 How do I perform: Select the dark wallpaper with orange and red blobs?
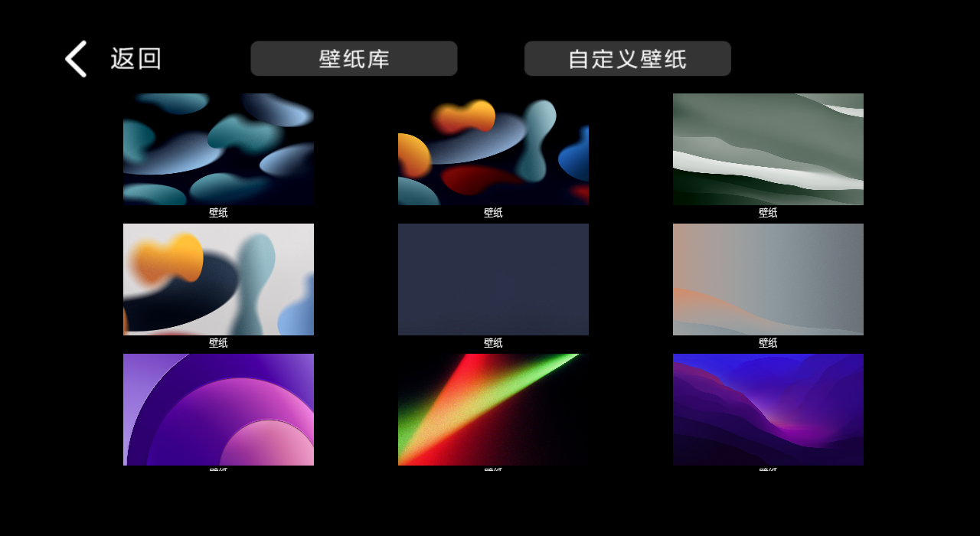493,149
